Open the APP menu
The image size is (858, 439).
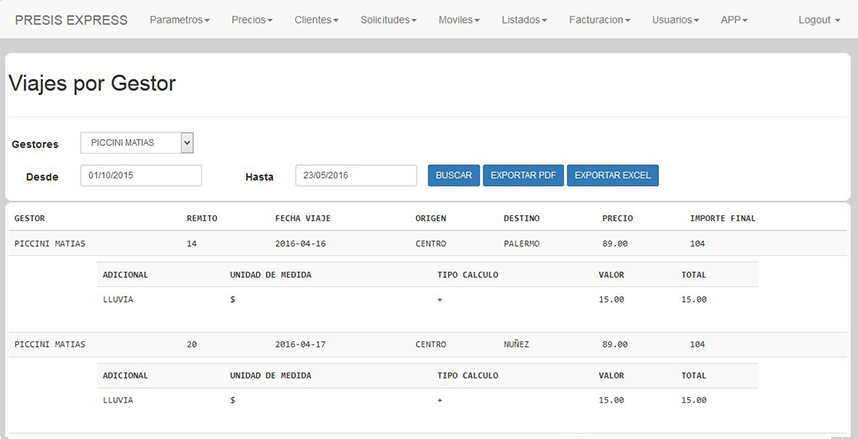coord(734,20)
